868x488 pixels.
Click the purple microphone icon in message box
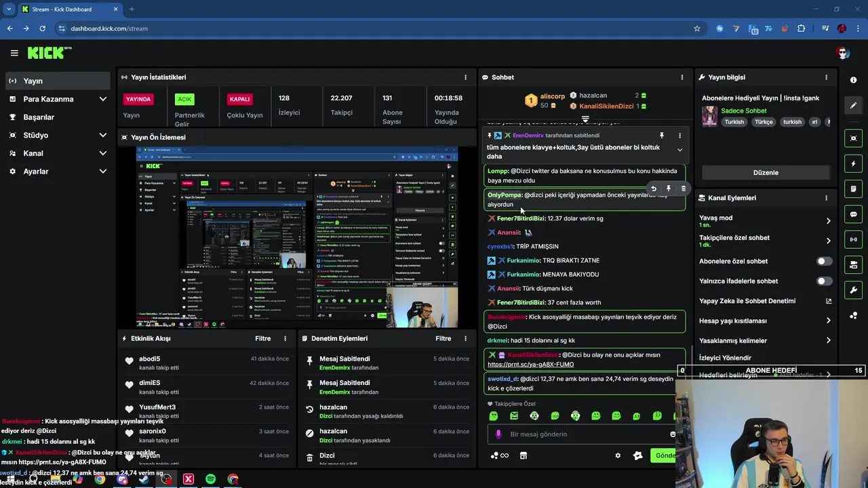pyautogui.click(x=498, y=434)
